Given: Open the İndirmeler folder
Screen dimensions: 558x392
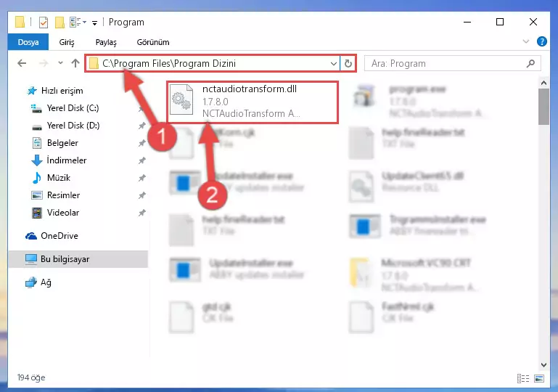Looking at the screenshot, I should [x=67, y=160].
